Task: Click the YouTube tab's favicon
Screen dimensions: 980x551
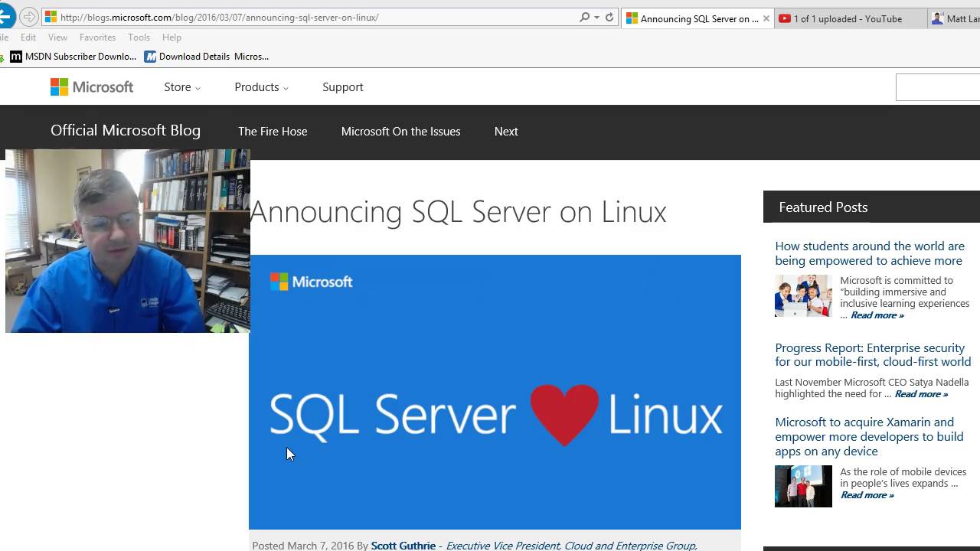Action: pyautogui.click(x=785, y=19)
